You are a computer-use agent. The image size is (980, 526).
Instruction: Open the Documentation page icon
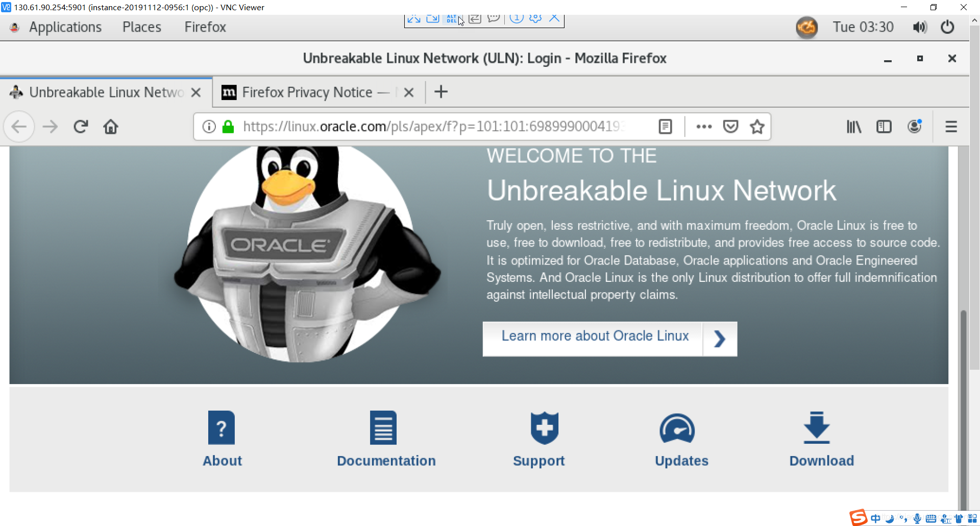pyautogui.click(x=383, y=428)
